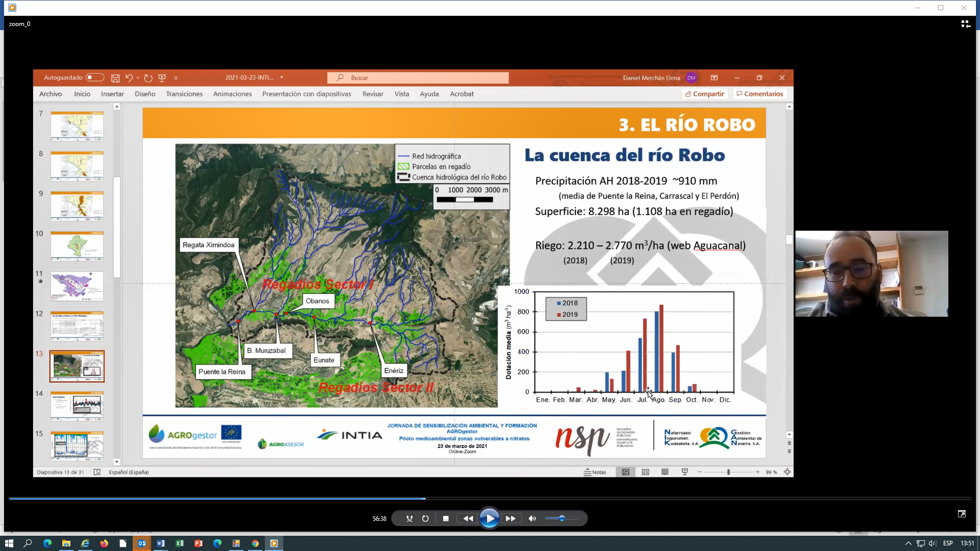Click the Previous Slide double-arrow button
Screen dimensions: 980x551
click(x=790, y=443)
